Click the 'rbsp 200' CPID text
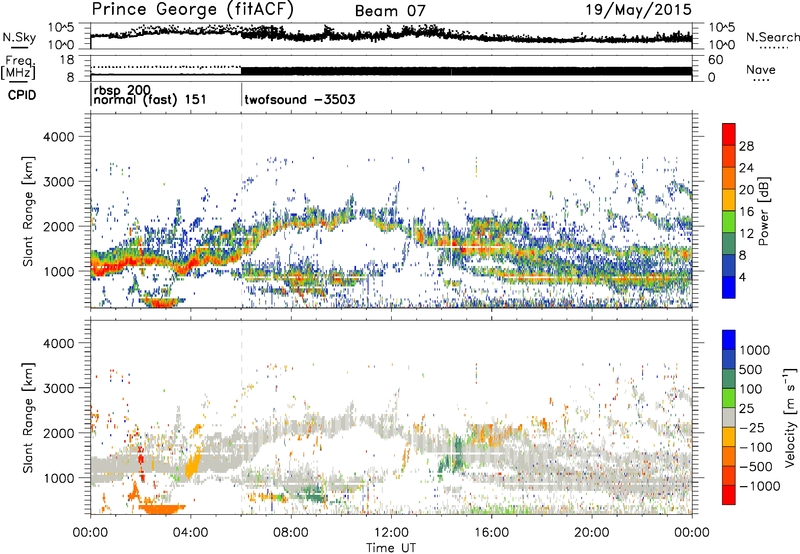 point(122,91)
